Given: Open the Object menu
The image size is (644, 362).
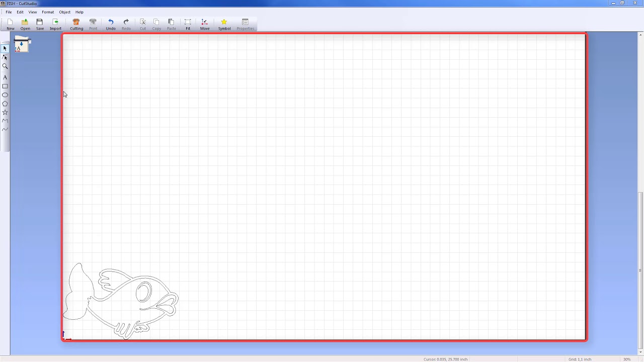Looking at the screenshot, I should pyautogui.click(x=64, y=12).
